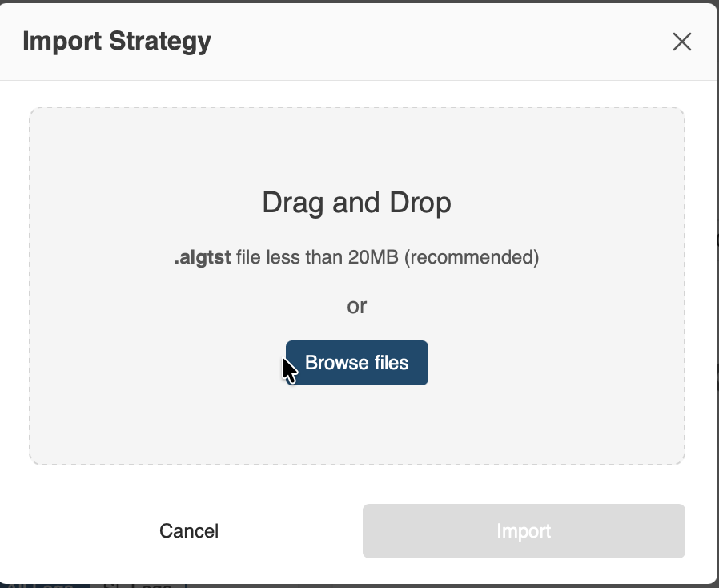The height and width of the screenshot is (588, 719).
Task: Cancel the strategy import
Action: (x=189, y=531)
